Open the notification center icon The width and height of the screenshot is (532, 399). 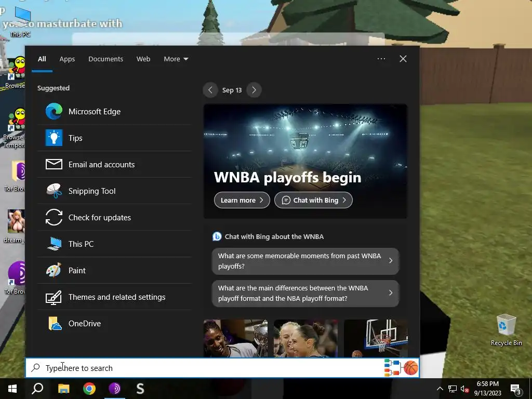point(516,389)
